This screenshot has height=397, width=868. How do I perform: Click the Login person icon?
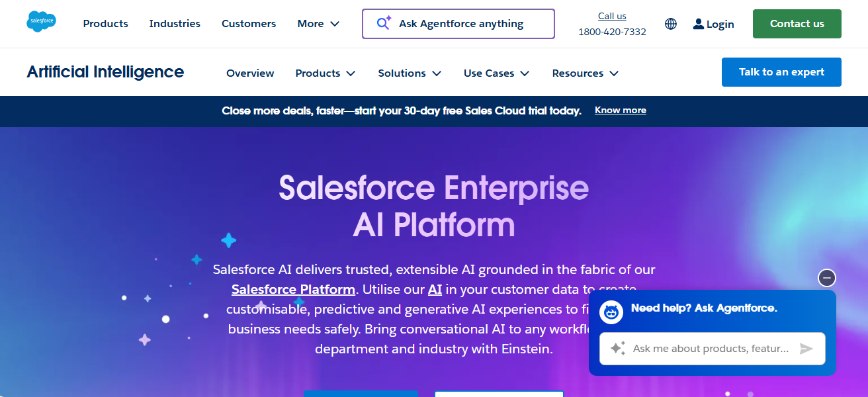tap(698, 24)
